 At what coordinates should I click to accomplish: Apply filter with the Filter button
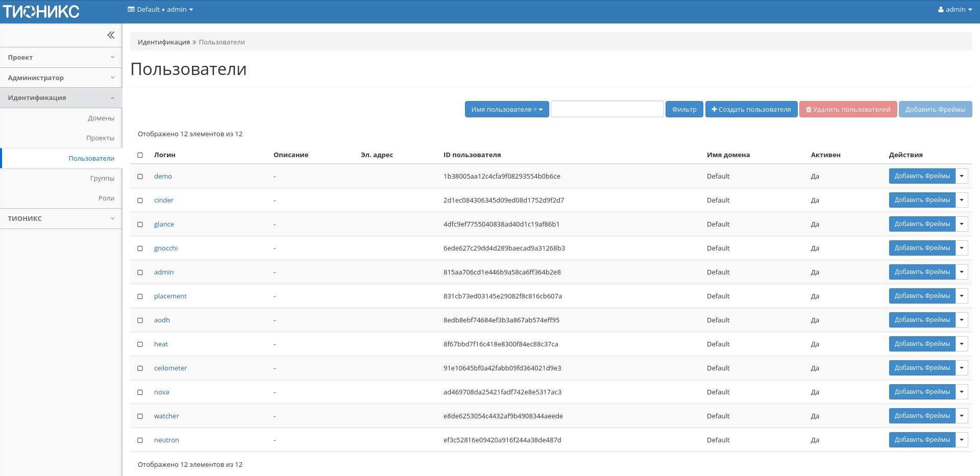pyautogui.click(x=684, y=109)
